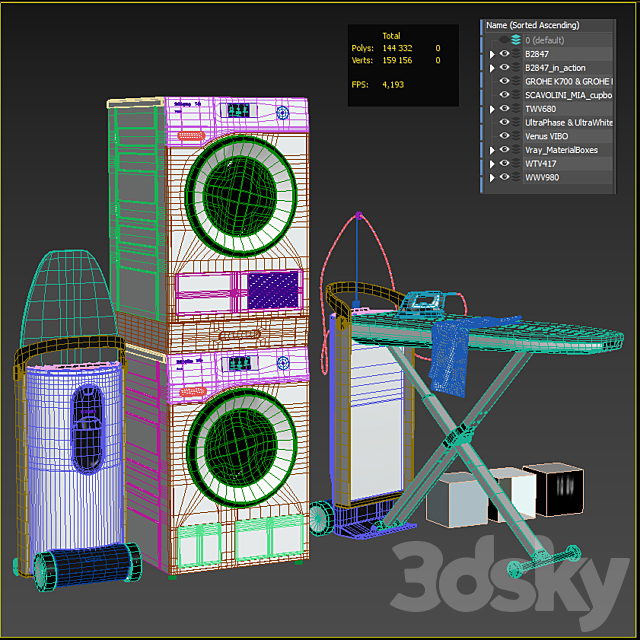Click the layer icon beside Venus VIBO
The width and height of the screenshot is (640, 640).
(x=517, y=136)
